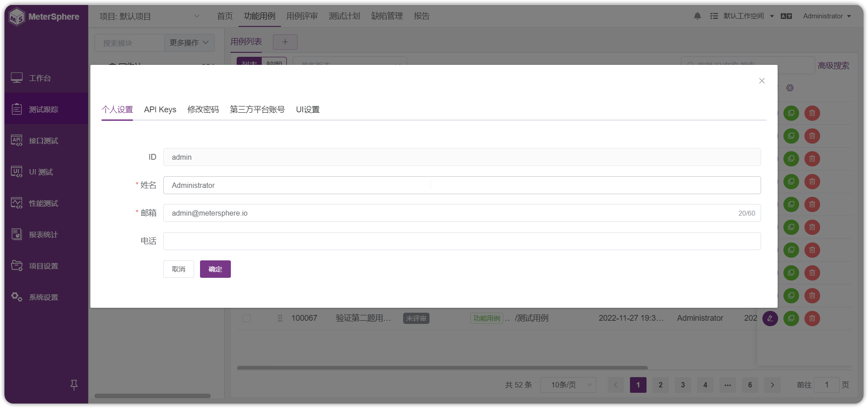The height and width of the screenshot is (408, 868).
Task: Close the personal settings dialog
Action: pyautogui.click(x=762, y=81)
